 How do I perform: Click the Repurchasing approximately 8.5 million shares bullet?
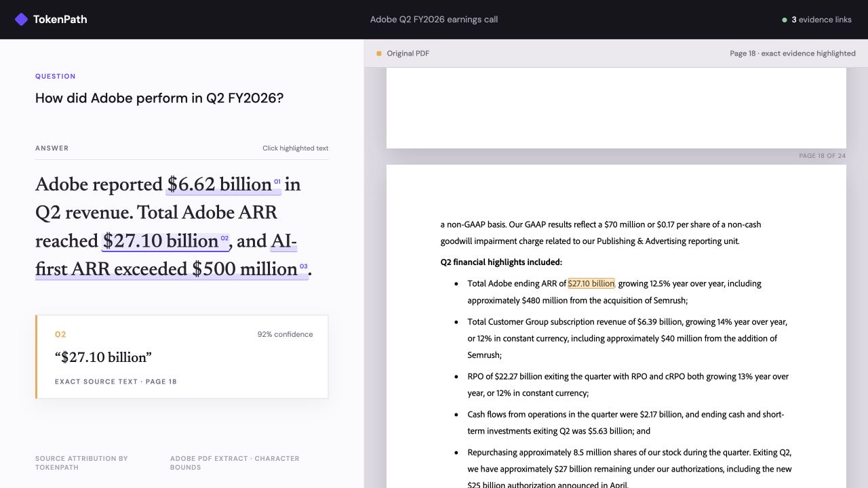point(629,468)
